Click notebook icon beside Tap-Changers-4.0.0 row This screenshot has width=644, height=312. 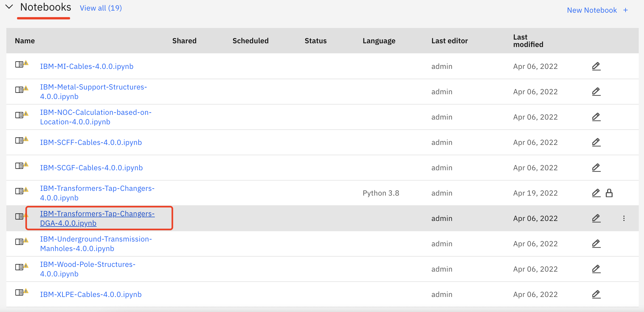20,191
